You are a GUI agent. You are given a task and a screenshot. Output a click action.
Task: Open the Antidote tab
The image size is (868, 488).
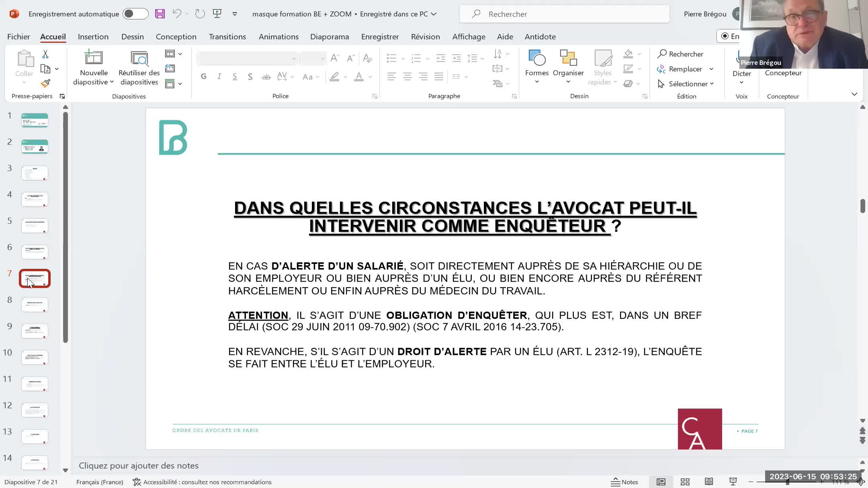(540, 37)
